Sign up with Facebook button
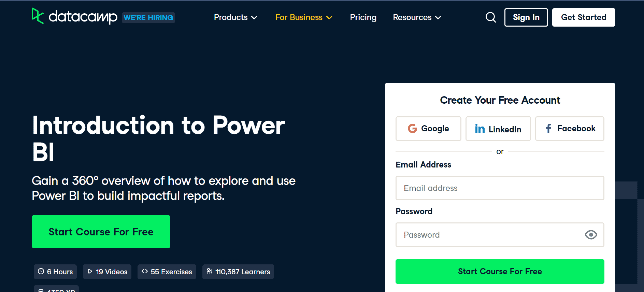The width and height of the screenshot is (644, 292). click(570, 129)
